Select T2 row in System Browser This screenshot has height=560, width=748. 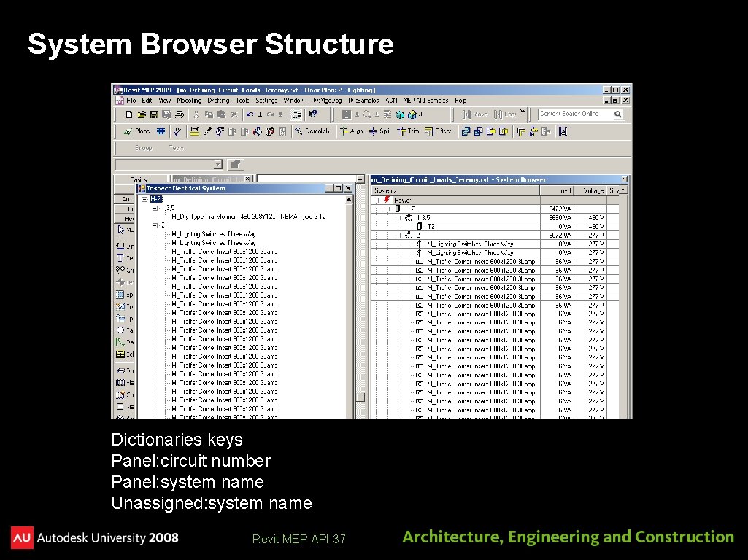496,226
